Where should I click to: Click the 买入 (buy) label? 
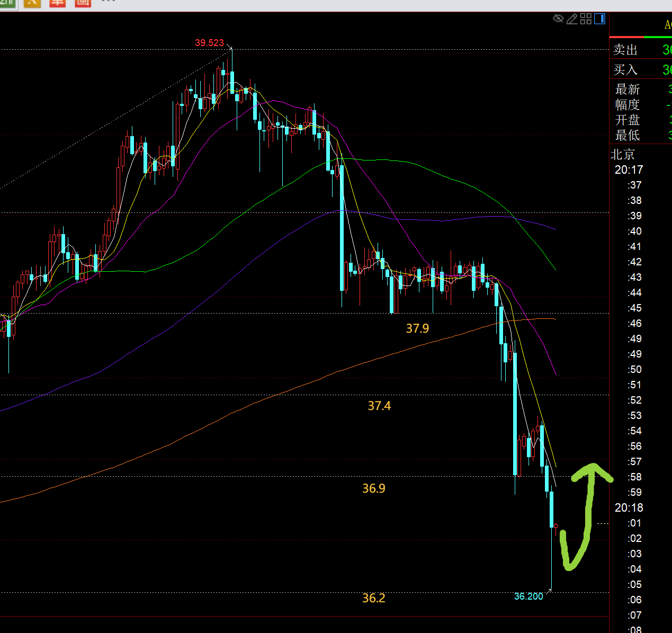(625, 70)
